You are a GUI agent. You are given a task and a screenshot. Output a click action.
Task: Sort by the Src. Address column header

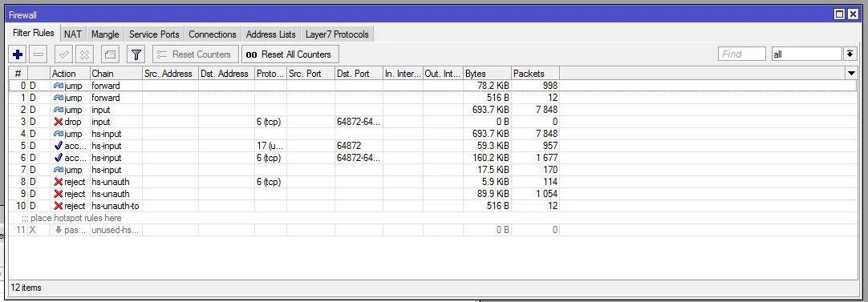(170, 74)
